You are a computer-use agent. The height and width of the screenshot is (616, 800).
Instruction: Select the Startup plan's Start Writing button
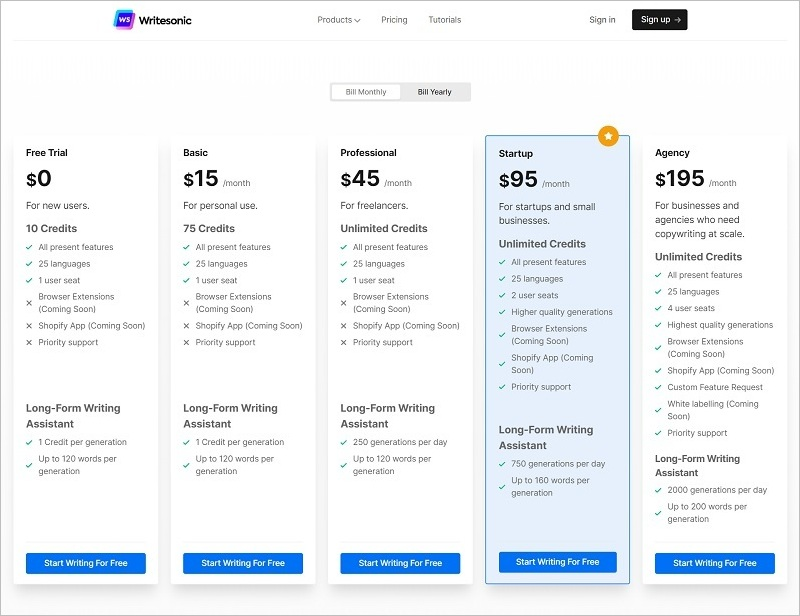point(557,562)
